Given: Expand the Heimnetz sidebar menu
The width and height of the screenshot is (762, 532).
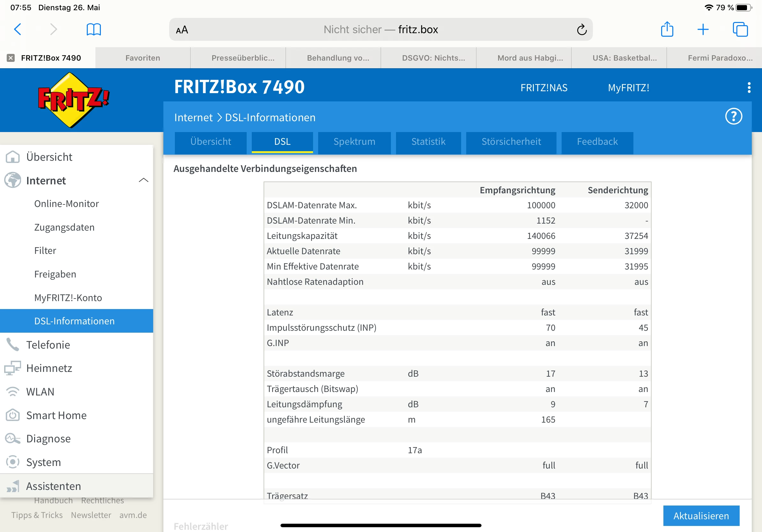Looking at the screenshot, I should click(49, 368).
